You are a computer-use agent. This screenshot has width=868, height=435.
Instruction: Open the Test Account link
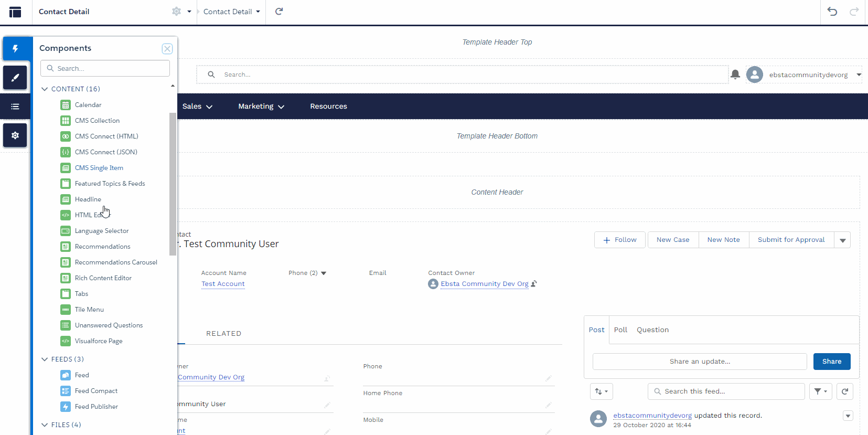click(x=223, y=284)
